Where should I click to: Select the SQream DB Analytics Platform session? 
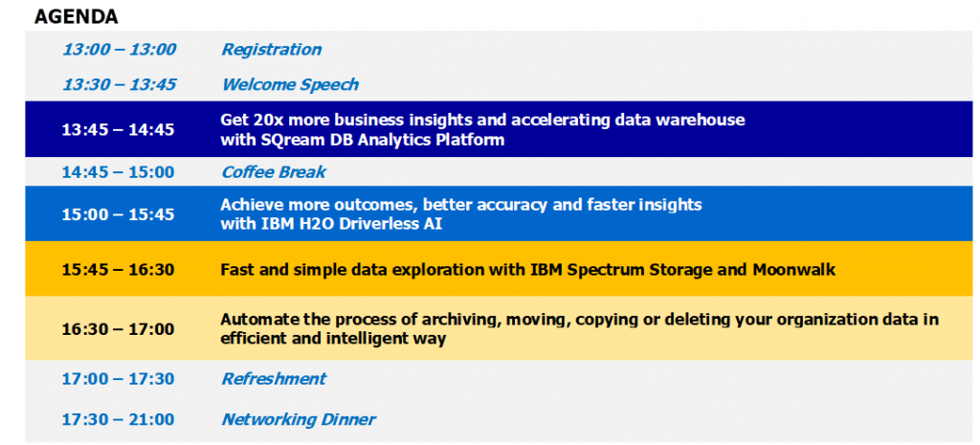482,129
